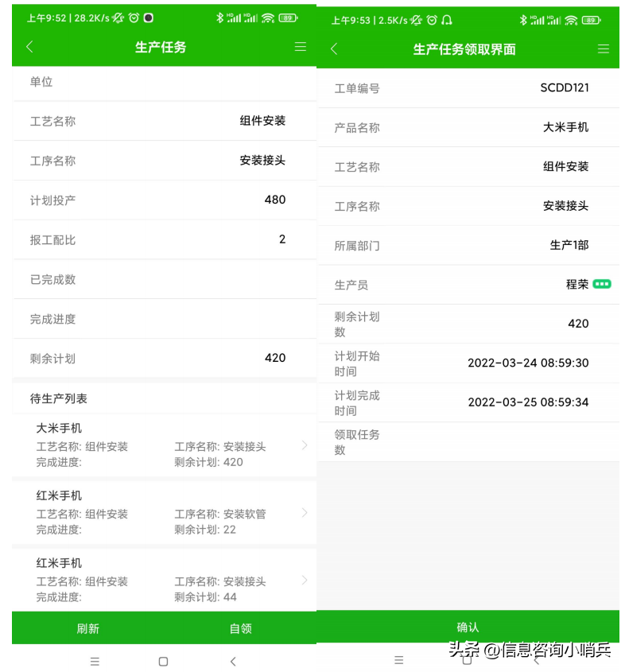Image resolution: width=625 pixels, height=672 pixels.
Task: Tap Android back icon on left phone
Action: click(x=233, y=662)
